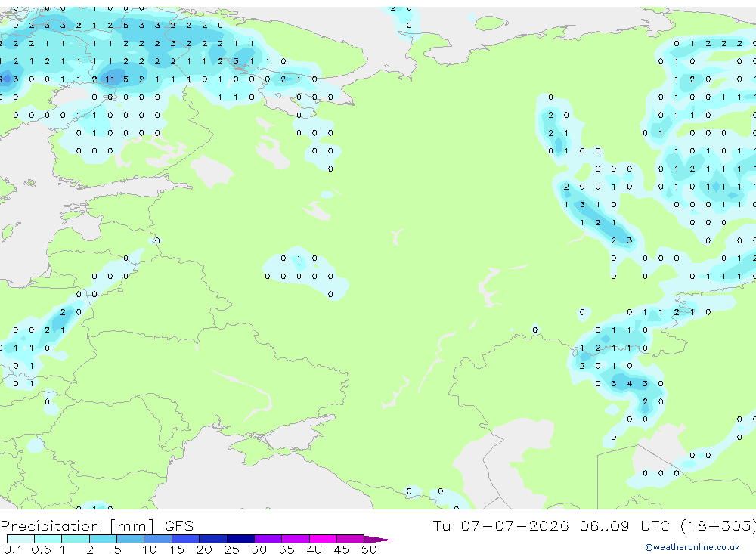The image size is (756, 554).
Task: Click the 0.5–1 mm legend swatch
Action: point(48,539)
